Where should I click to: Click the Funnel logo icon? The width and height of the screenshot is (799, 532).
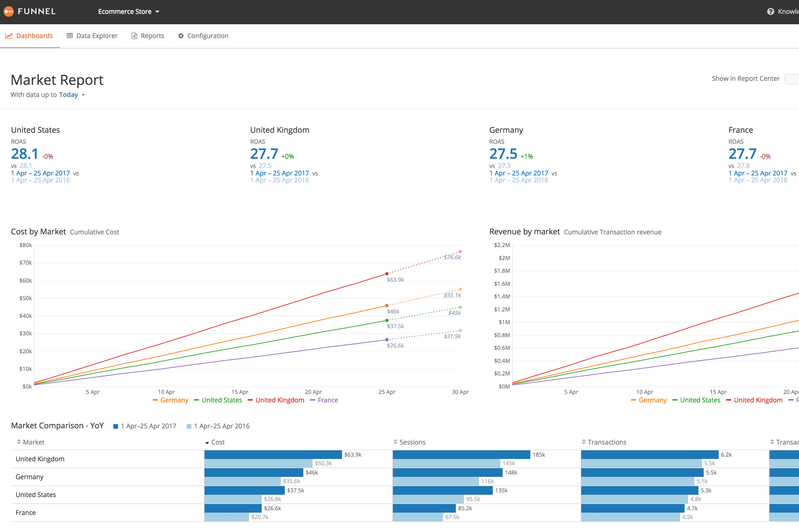tap(9, 11)
